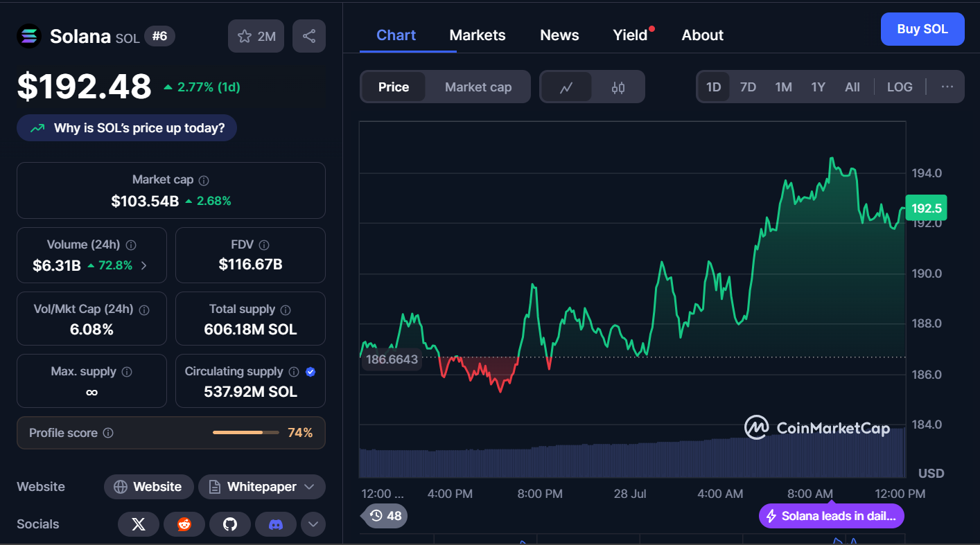This screenshot has width=980, height=545.
Task: Click info icon next to Circulating supply
Action: (x=294, y=372)
